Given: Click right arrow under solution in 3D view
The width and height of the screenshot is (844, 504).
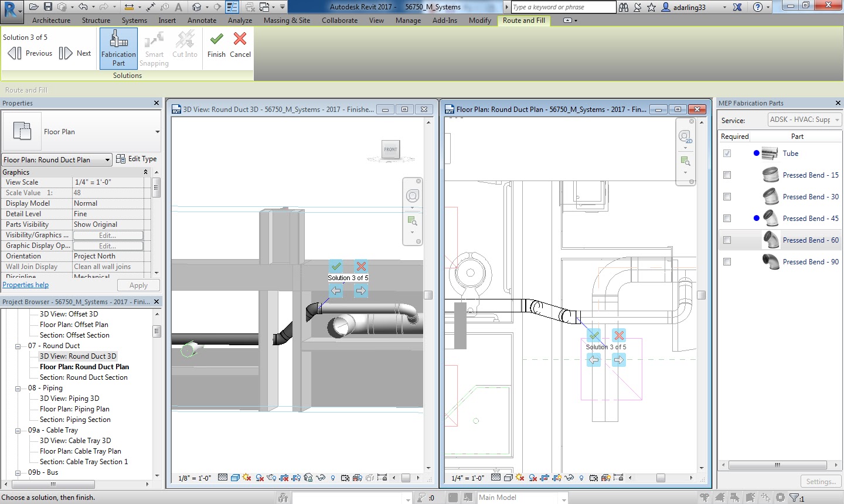Looking at the screenshot, I should [x=361, y=290].
